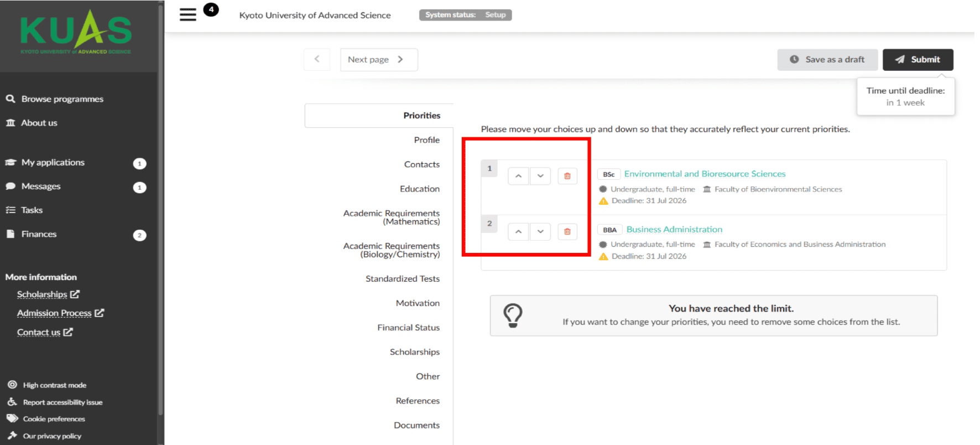Screen dimensions: 980x445
Task: Move Business Administration priority up
Action: pos(518,231)
